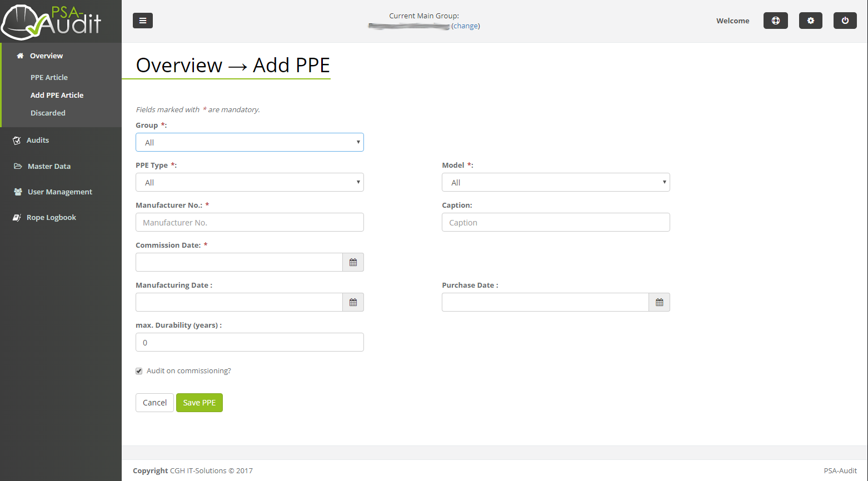This screenshot has width=868, height=481.
Task: Go to User Management in sidebar
Action: coord(59,192)
